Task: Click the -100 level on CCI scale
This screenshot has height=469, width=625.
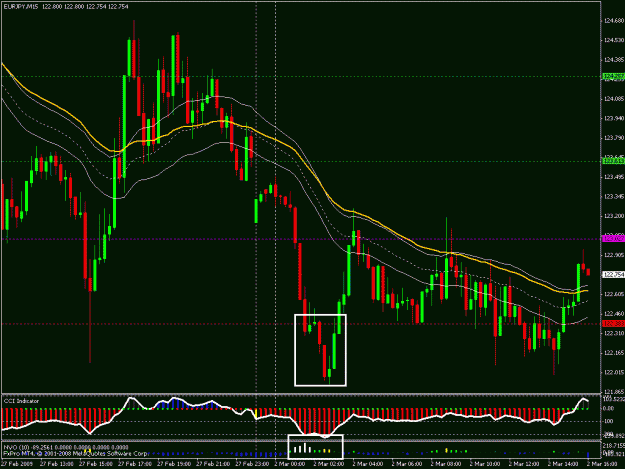Action: coord(608,421)
